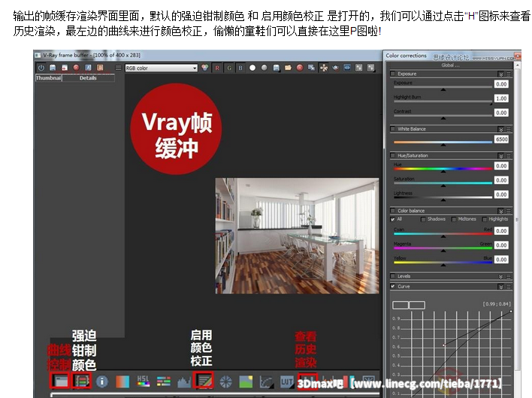Toggle levels histogram icon in bottom toolbar
The width and height of the screenshot is (532, 398).
pyautogui.click(x=184, y=382)
